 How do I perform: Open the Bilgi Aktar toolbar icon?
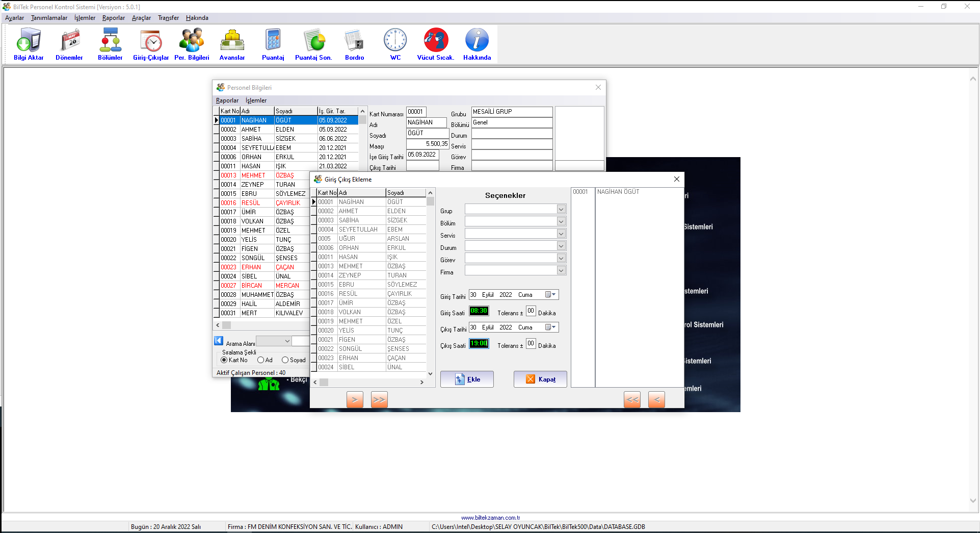tap(29, 44)
